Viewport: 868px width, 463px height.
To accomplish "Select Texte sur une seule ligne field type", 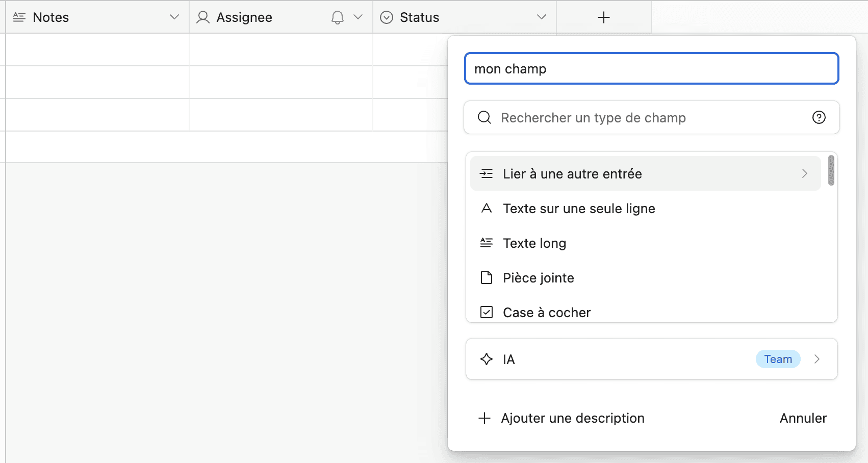I will coord(645,208).
